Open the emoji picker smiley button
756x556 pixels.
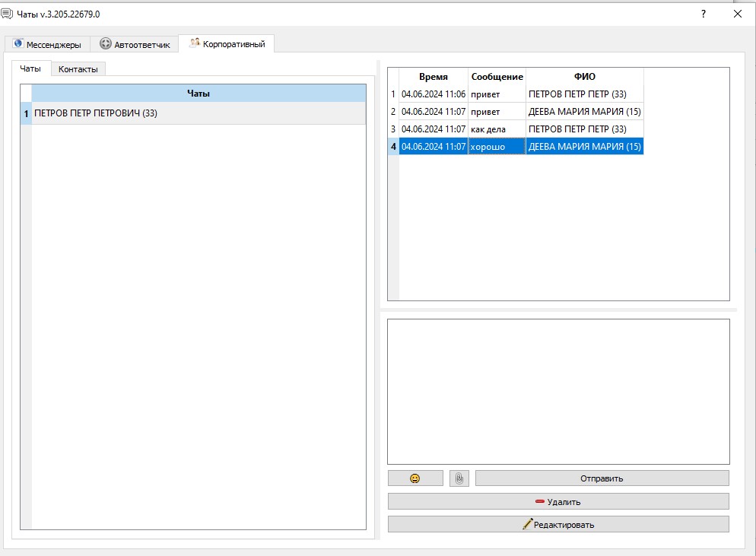point(415,478)
